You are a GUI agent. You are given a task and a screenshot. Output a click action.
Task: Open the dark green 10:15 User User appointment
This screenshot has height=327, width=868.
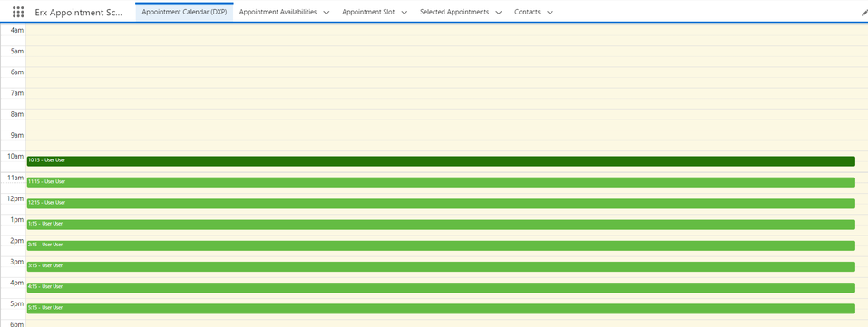click(x=441, y=161)
